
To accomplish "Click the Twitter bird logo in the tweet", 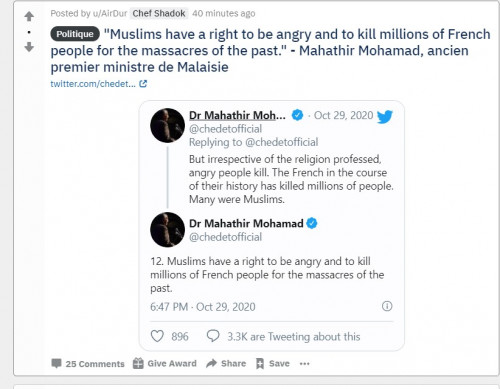I will (385, 116).
